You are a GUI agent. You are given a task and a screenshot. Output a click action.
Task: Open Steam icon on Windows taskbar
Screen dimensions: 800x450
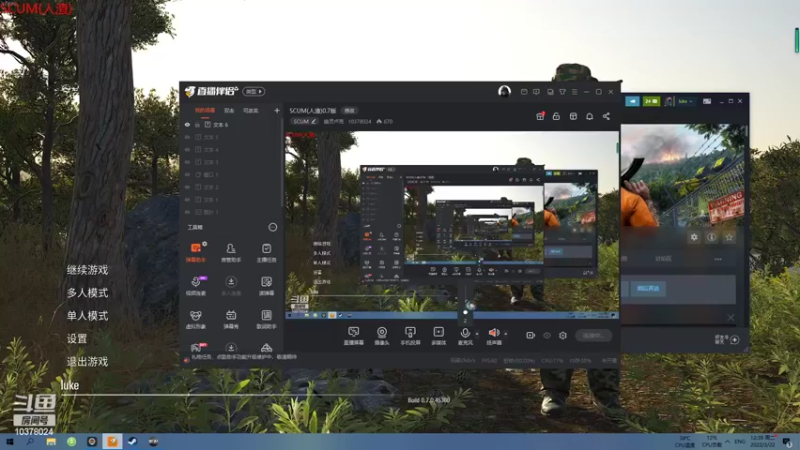pos(133,442)
